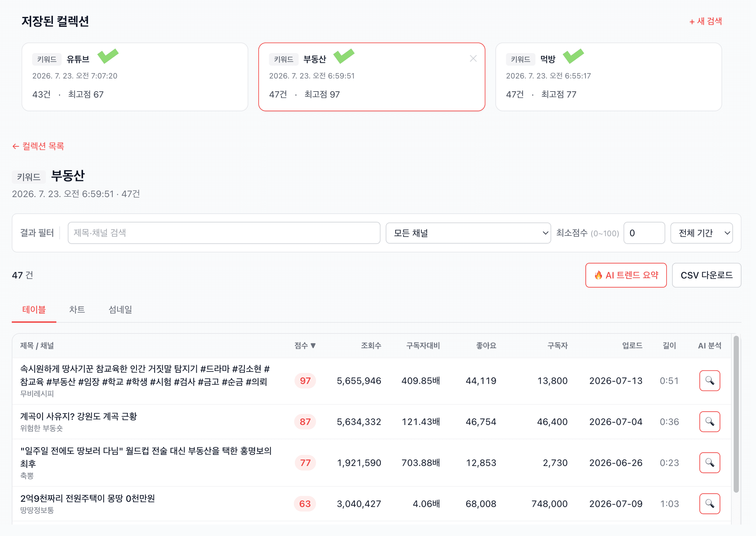
Task: Click the channel name 위험한 부동숏
Action: pyautogui.click(x=42, y=428)
